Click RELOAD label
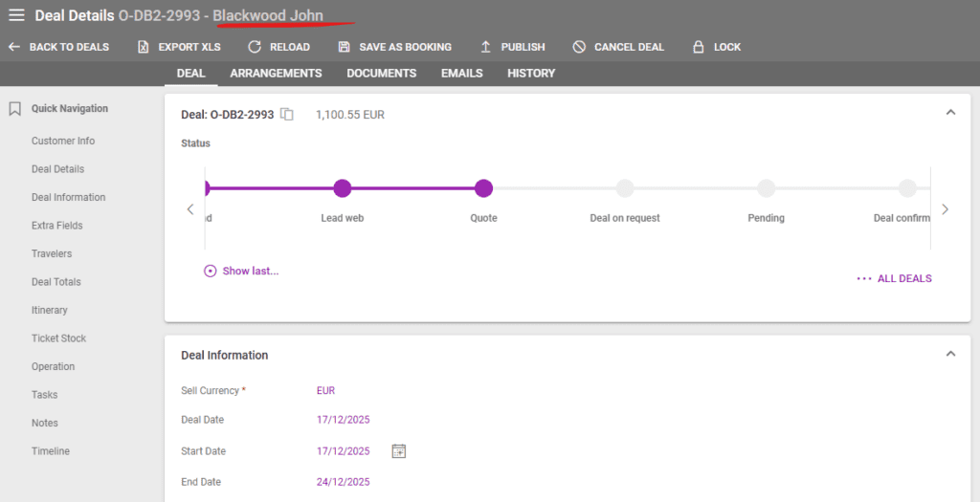 290,47
